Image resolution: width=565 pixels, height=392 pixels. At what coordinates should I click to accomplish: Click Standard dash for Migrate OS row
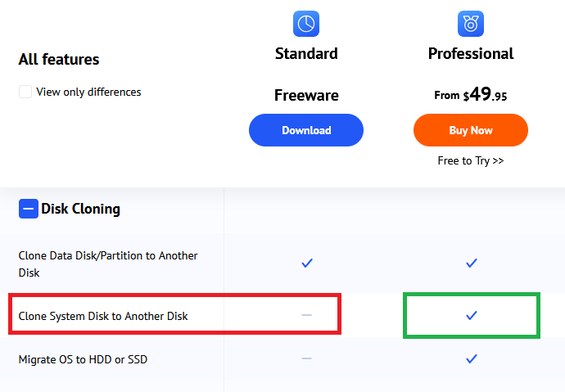(307, 358)
